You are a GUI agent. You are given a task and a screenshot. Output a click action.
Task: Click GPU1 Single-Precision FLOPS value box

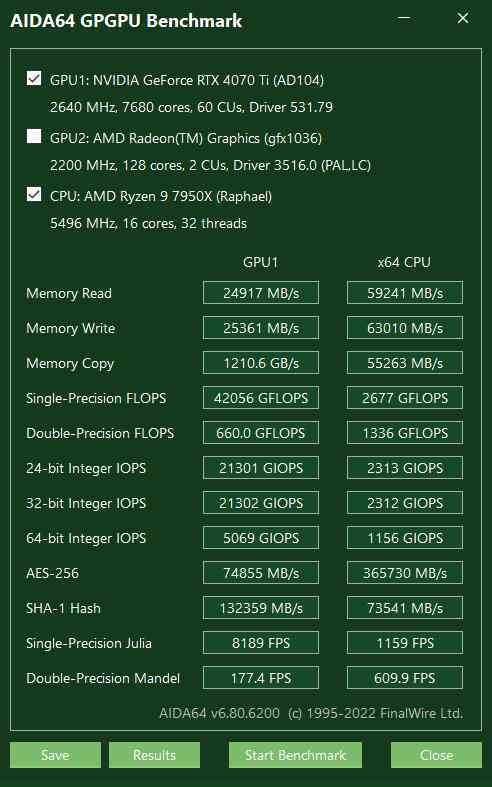coord(261,398)
